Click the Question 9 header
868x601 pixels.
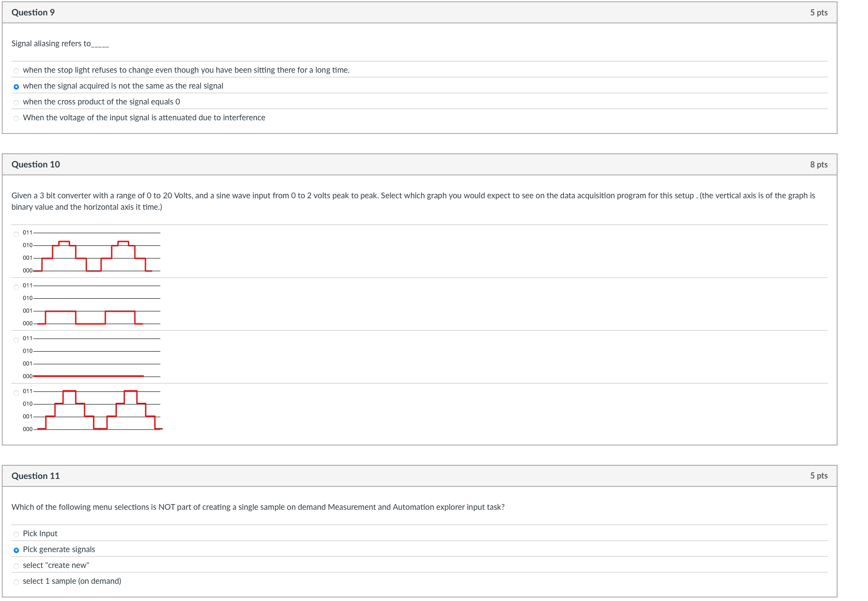[33, 13]
